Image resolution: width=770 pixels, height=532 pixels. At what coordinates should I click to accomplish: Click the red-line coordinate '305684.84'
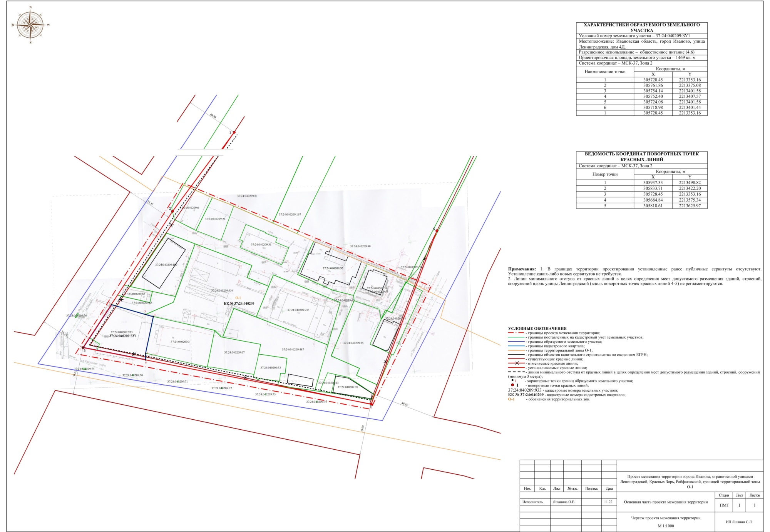point(653,200)
